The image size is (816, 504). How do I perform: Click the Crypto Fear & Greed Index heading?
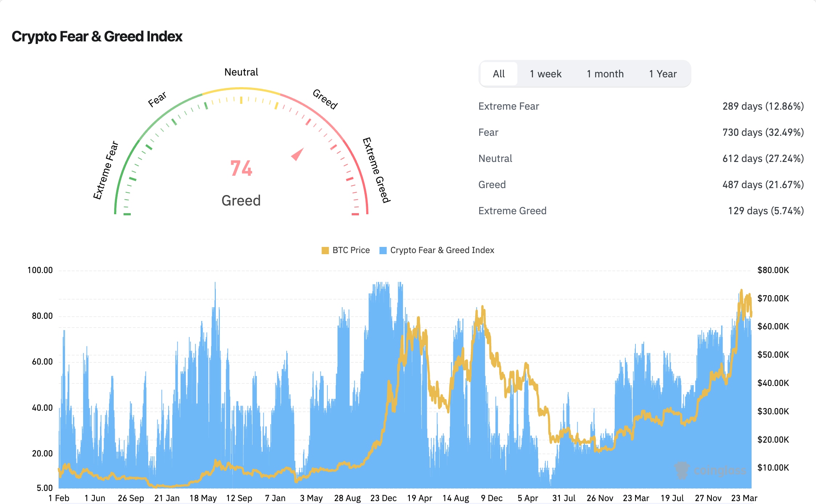(x=97, y=36)
